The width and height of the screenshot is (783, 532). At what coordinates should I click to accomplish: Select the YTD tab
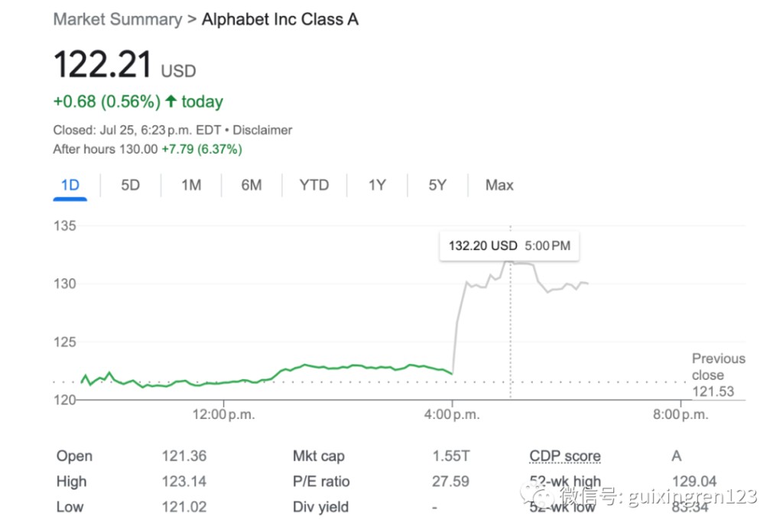tap(314, 185)
